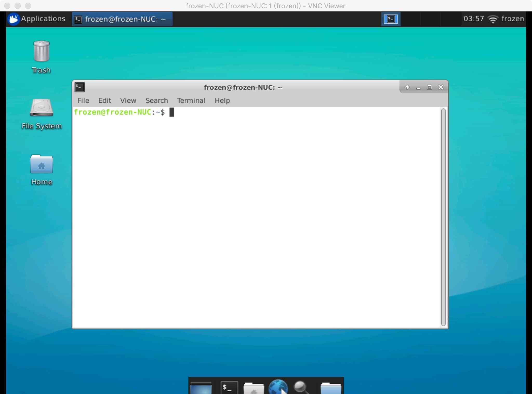
Task: Click the terminal vertical scrollbar
Action: tap(443, 217)
